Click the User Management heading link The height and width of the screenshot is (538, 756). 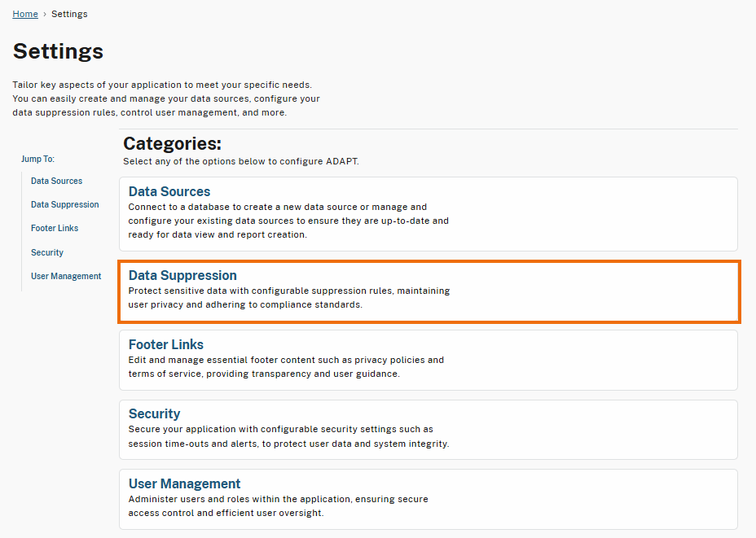tap(184, 483)
